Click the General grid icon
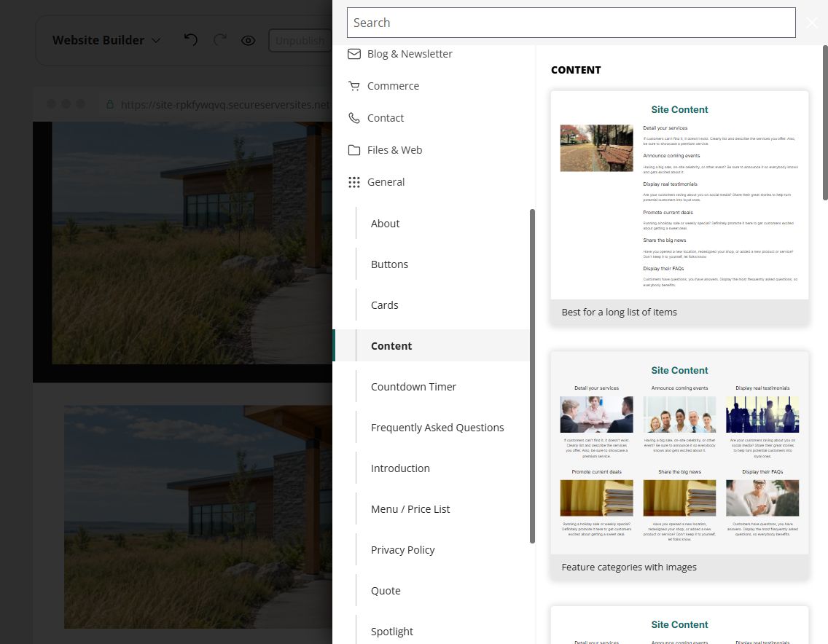 coord(354,182)
